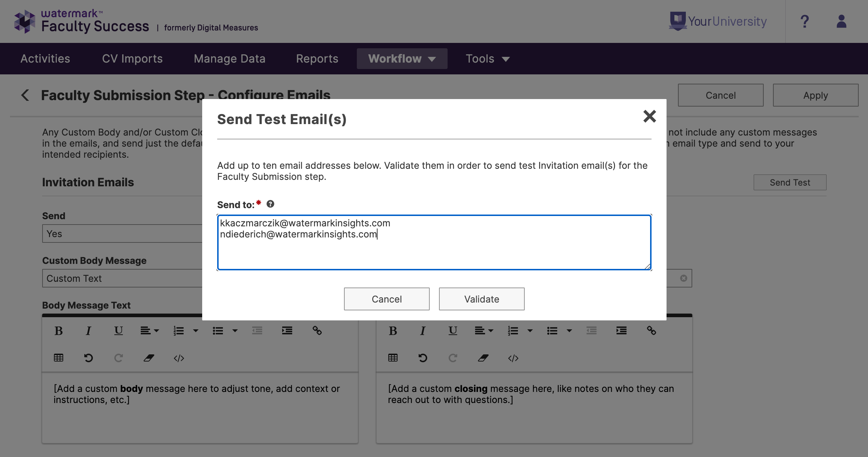Expand the Workflow dropdown menu
The width and height of the screenshot is (868, 457).
pos(402,59)
